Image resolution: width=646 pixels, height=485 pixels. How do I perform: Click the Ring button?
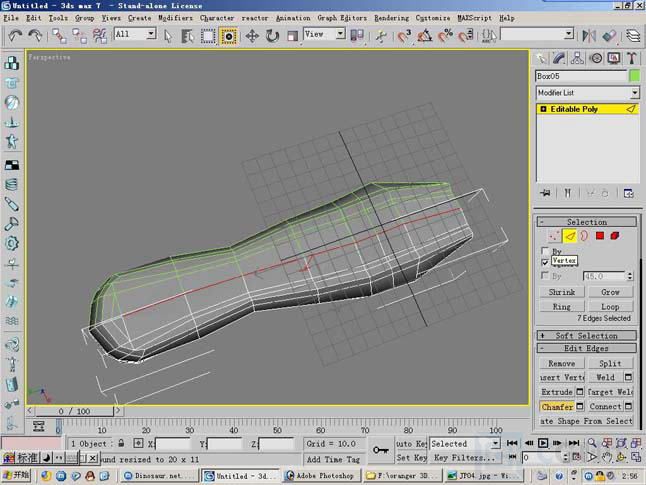[x=562, y=307]
